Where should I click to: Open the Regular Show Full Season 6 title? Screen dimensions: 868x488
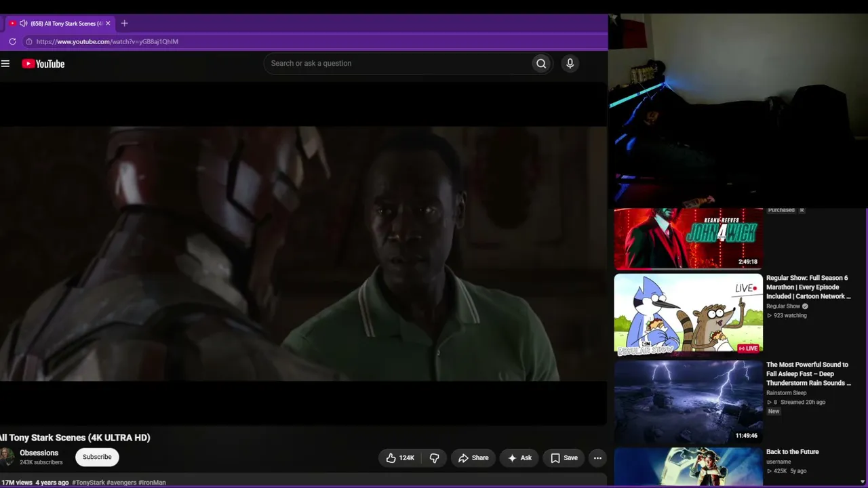[808, 287]
